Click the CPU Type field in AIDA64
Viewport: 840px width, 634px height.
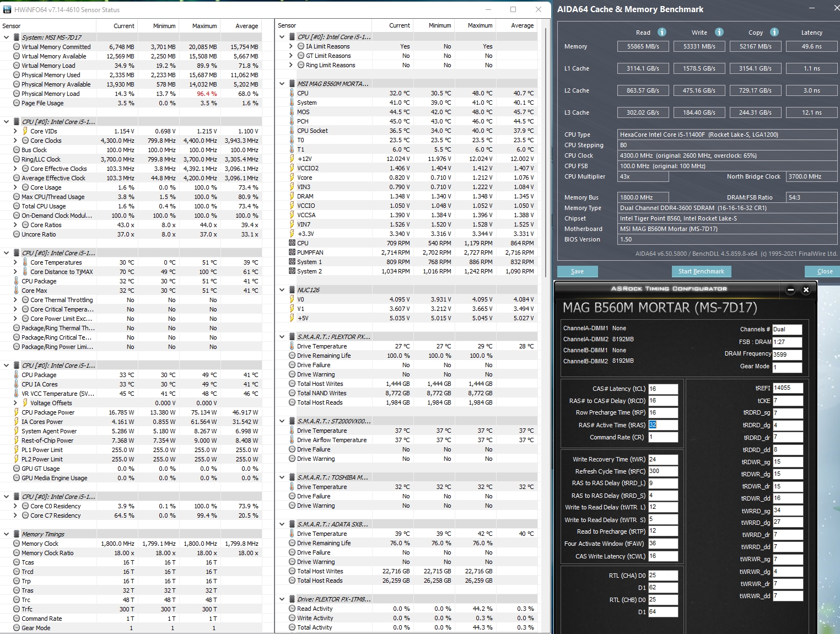tap(728, 135)
